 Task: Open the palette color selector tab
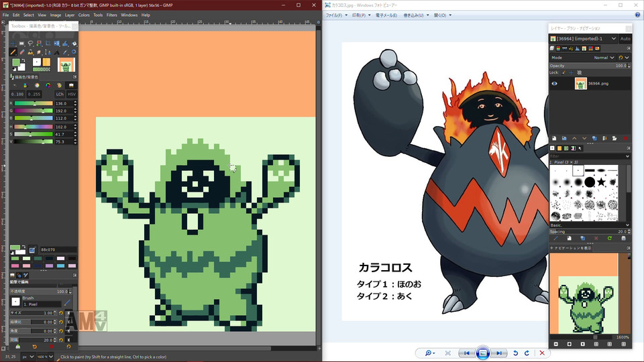59,85
